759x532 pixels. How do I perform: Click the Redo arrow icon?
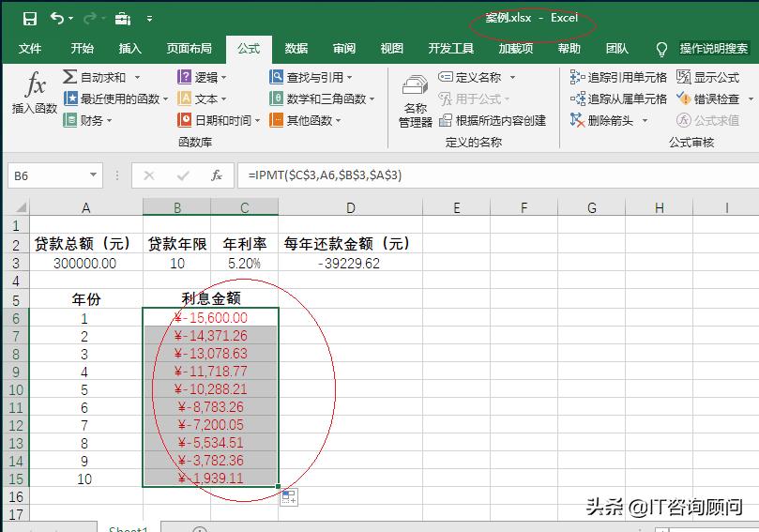(x=90, y=19)
